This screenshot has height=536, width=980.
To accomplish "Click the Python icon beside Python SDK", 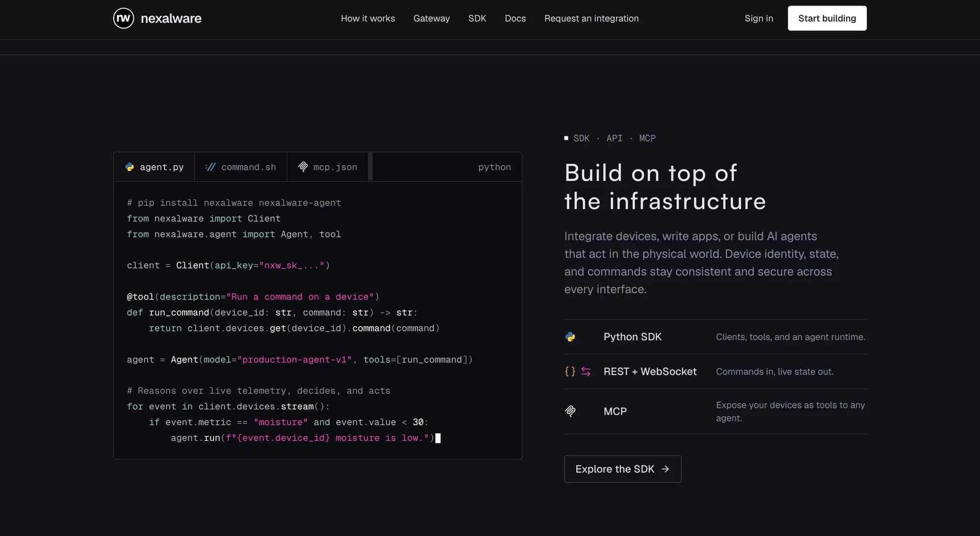I will click(x=570, y=337).
